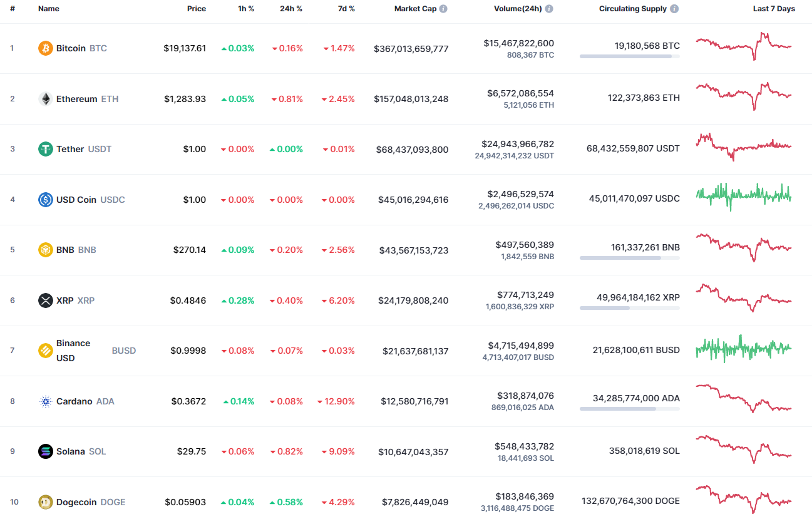The height and width of the screenshot is (524, 812).
Task: Select the Ethereum logo icon
Action: tap(45, 98)
